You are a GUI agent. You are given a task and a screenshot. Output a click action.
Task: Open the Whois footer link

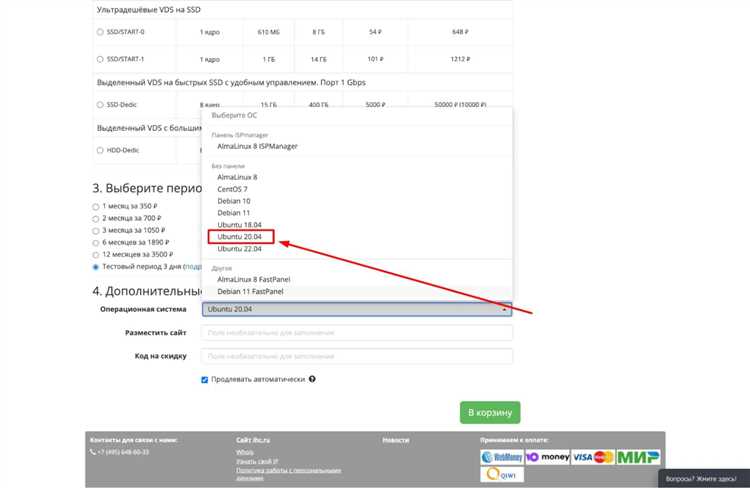[244, 452]
